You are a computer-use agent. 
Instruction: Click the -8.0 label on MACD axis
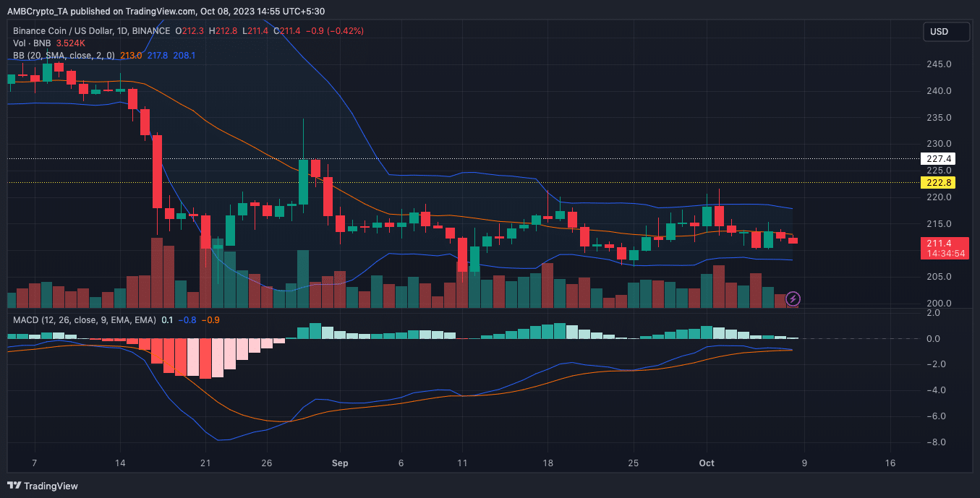933,442
